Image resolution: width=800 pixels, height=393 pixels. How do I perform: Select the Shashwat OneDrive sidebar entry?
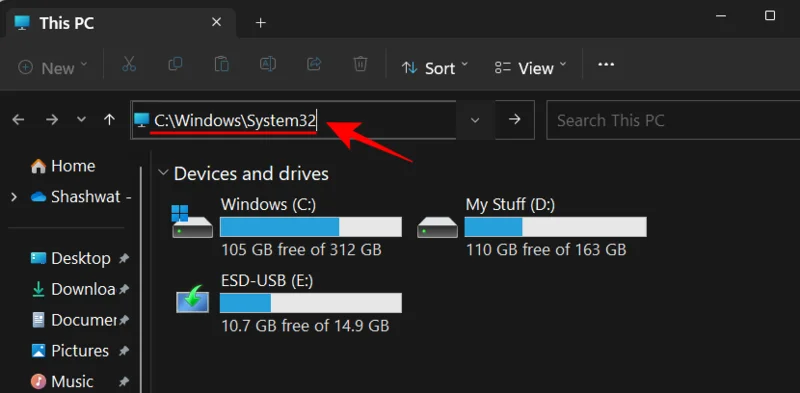point(82,197)
